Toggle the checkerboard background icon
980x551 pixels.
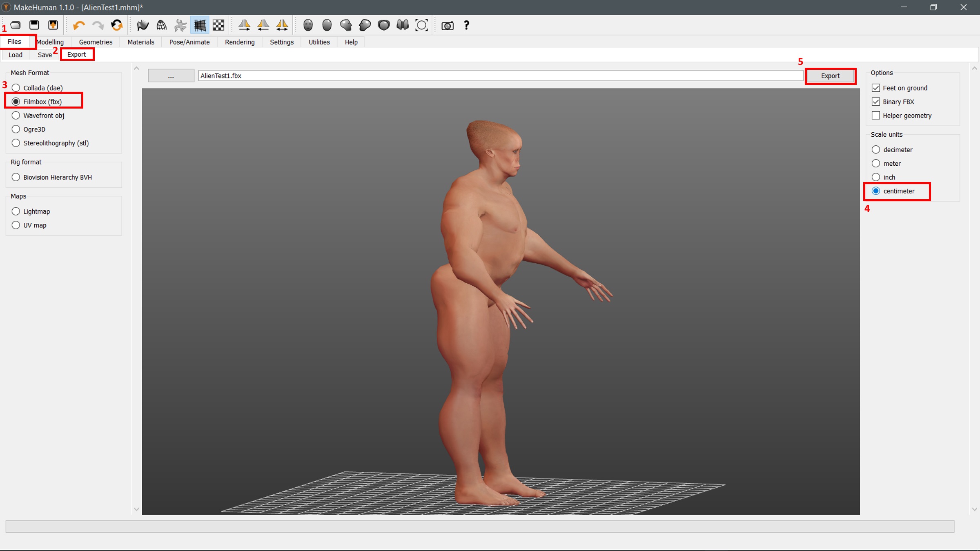click(x=218, y=26)
